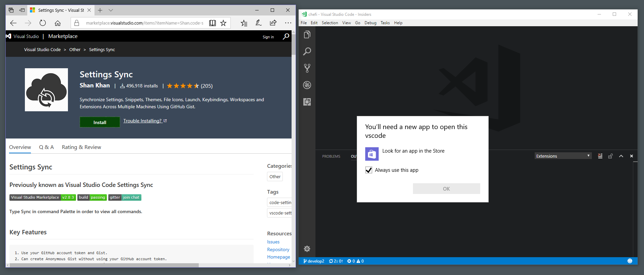This screenshot has width=644, height=275.
Task: Open the Edge favorites hub
Action: [244, 23]
